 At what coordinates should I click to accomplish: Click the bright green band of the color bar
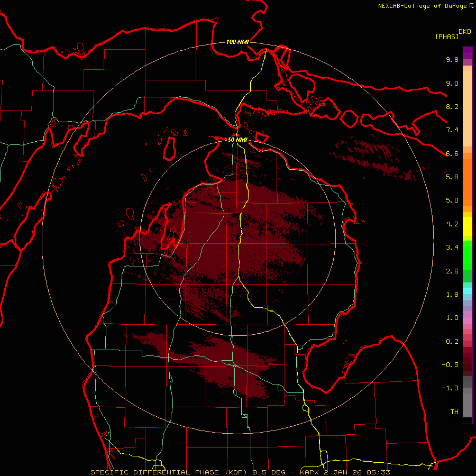click(467, 255)
